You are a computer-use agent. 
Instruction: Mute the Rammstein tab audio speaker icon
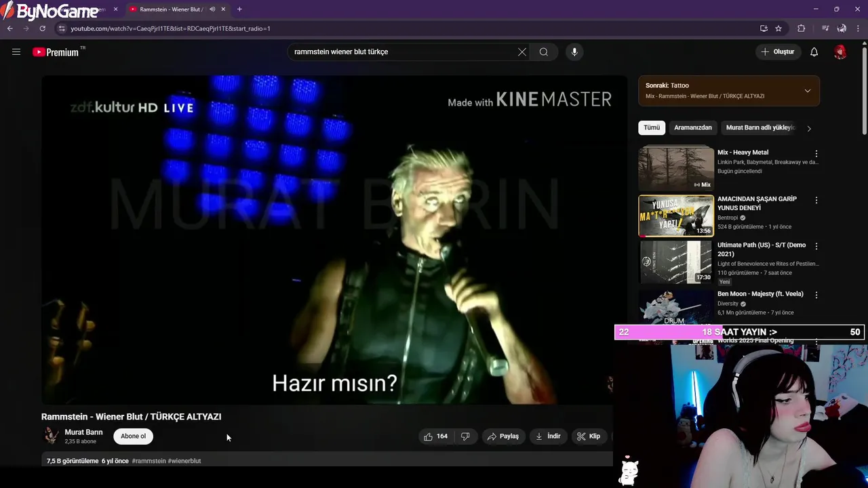coord(212,9)
